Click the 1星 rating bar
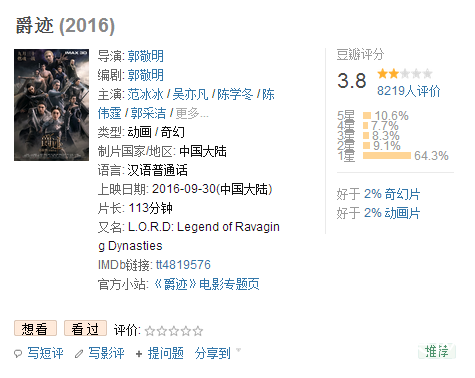Image resolution: width=475 pixels, height=378 pixels. 387,156
